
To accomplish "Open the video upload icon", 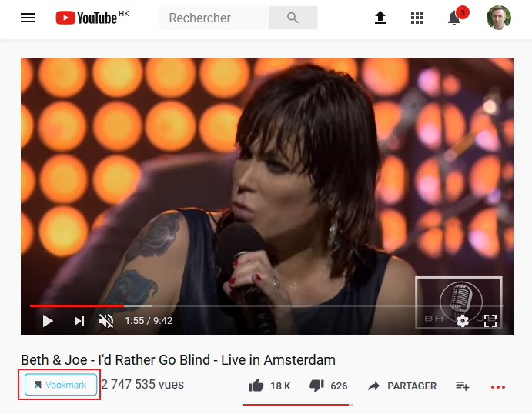I will click(x=380, y=18).
